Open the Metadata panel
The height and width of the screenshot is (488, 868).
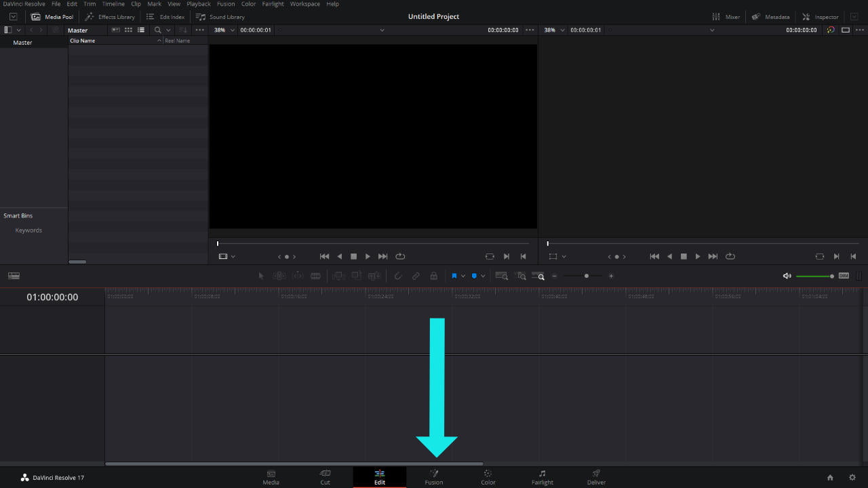[770, 16]
